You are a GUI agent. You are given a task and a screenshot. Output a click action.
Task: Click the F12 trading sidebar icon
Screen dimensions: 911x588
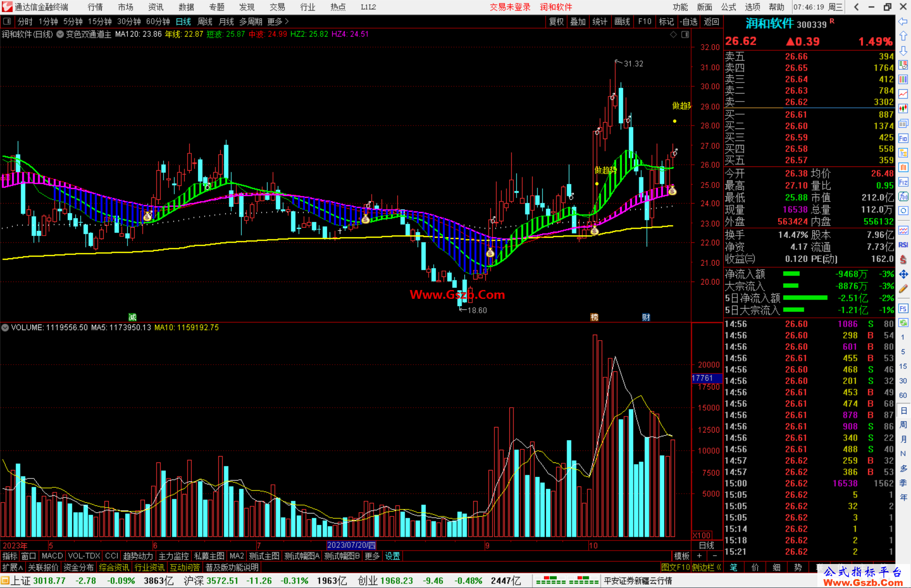[x=903, y=182]
